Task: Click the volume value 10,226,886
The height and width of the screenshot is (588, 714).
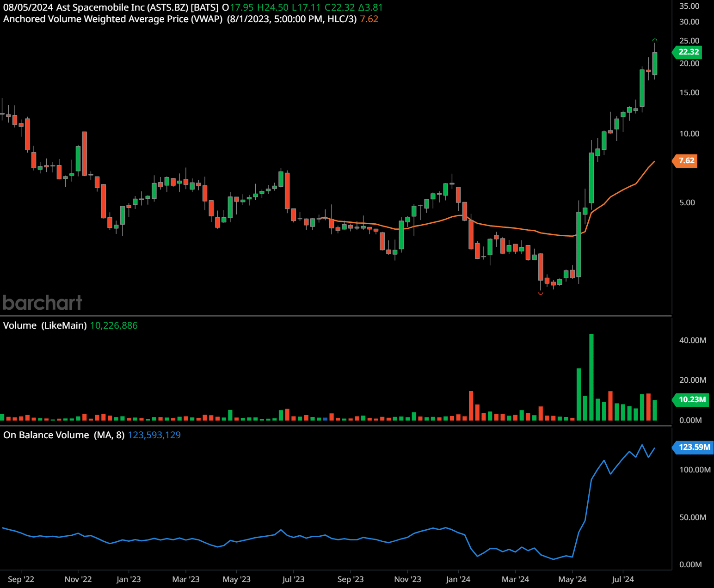Action: (x=114, y=325)
